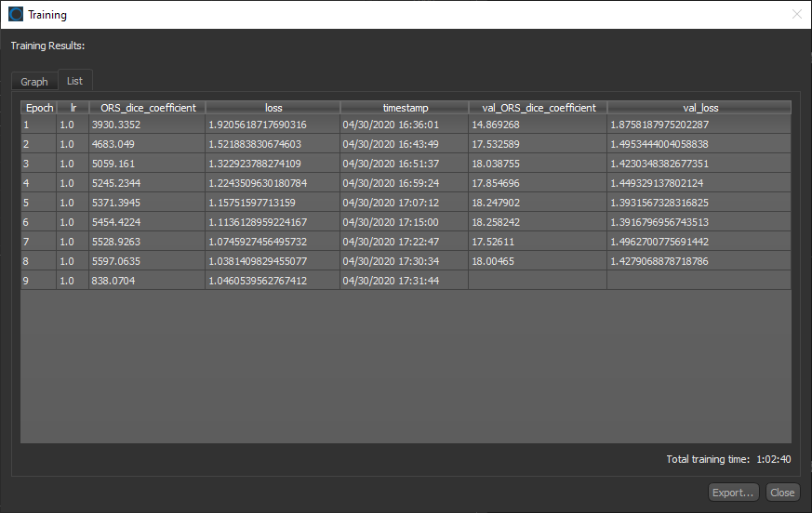Click timestamp 04/30/2020 16:51:37 cell
The height and width of the screenshot is (513, 812).
[391, 164]
